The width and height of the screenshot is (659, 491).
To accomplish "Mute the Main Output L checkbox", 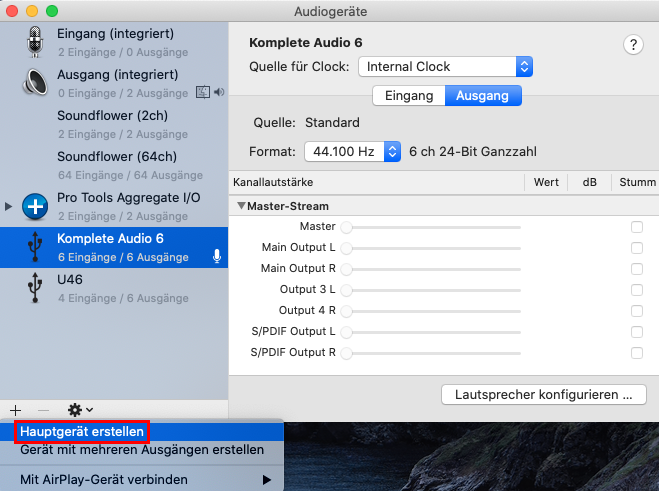I will pos(637,248).
